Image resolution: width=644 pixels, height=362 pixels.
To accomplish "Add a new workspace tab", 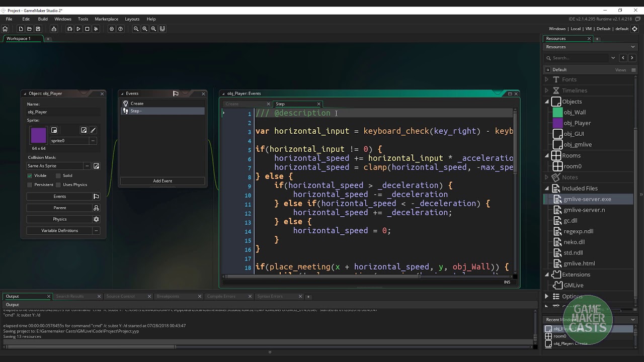I will 48,39.
